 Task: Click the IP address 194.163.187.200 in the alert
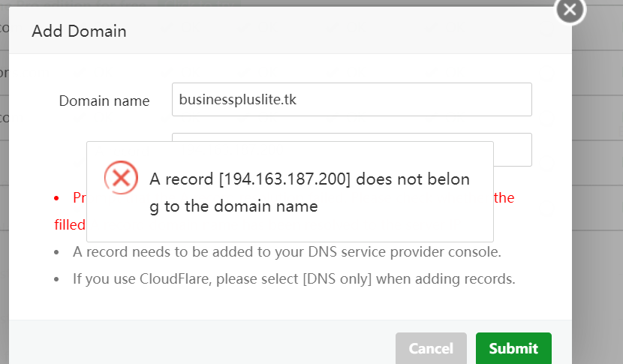(284, 179)
